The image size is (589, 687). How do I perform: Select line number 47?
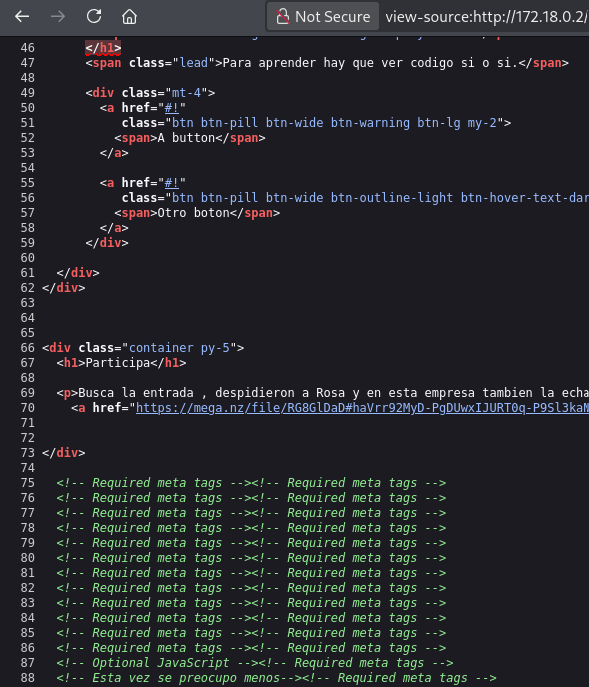[x=27, y=63]
